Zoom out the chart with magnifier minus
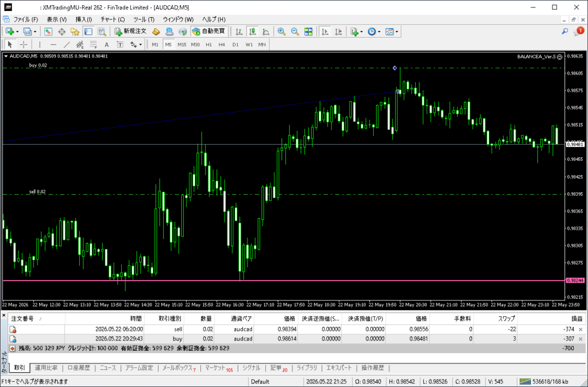 point(295,32)
